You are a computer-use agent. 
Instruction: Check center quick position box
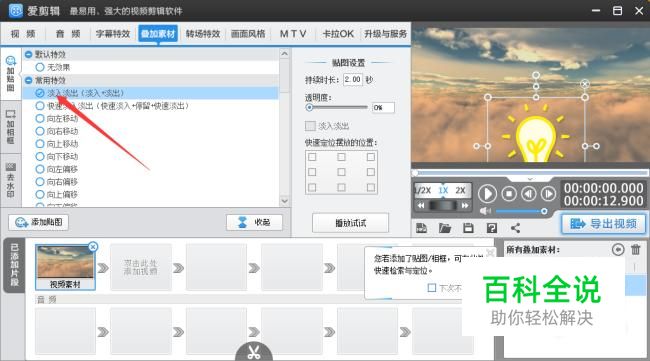[341, 172]
